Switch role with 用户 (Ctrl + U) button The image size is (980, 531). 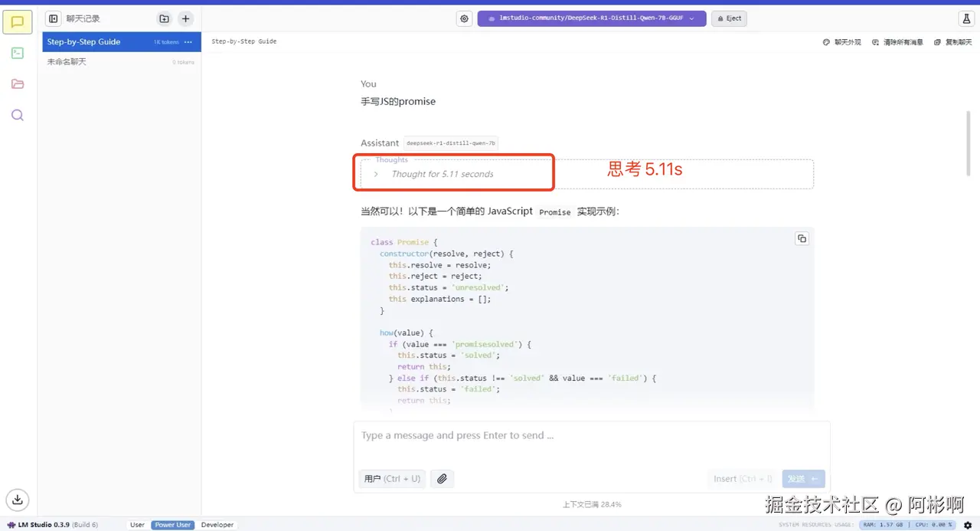coord(392,479)
